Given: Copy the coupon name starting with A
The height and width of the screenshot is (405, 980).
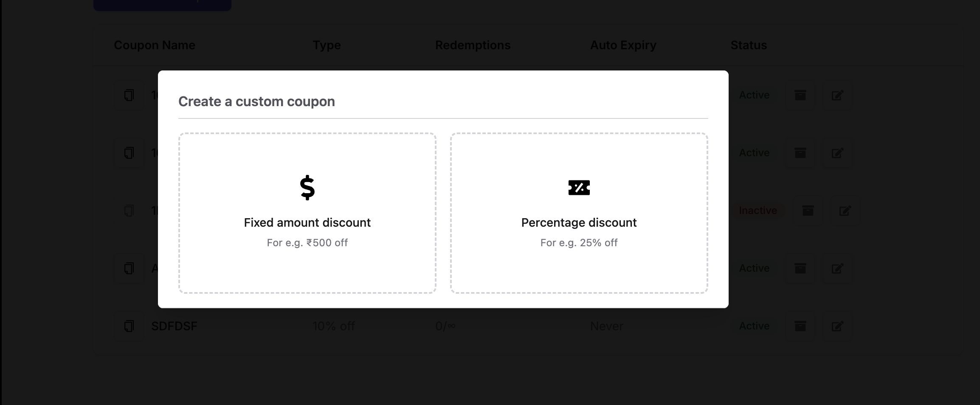Looking at the screenshot, I should click(129, 268).
